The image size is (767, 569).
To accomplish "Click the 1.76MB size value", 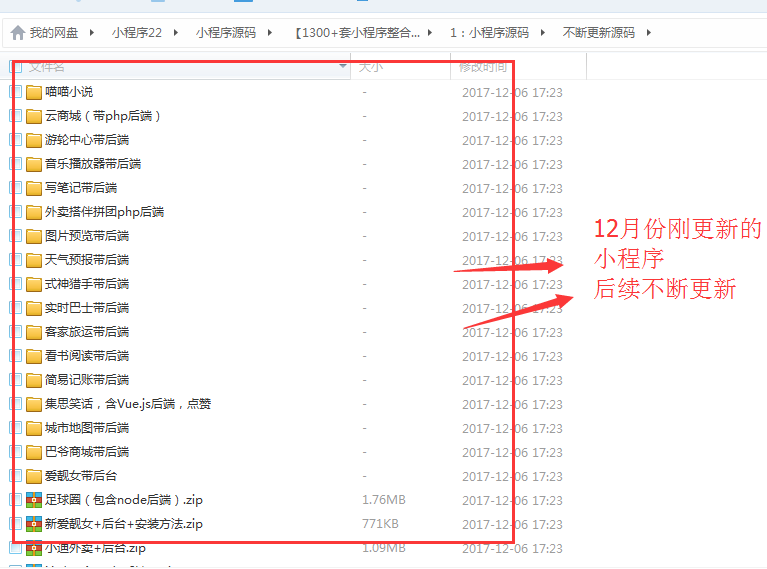I will click(384, 500).
